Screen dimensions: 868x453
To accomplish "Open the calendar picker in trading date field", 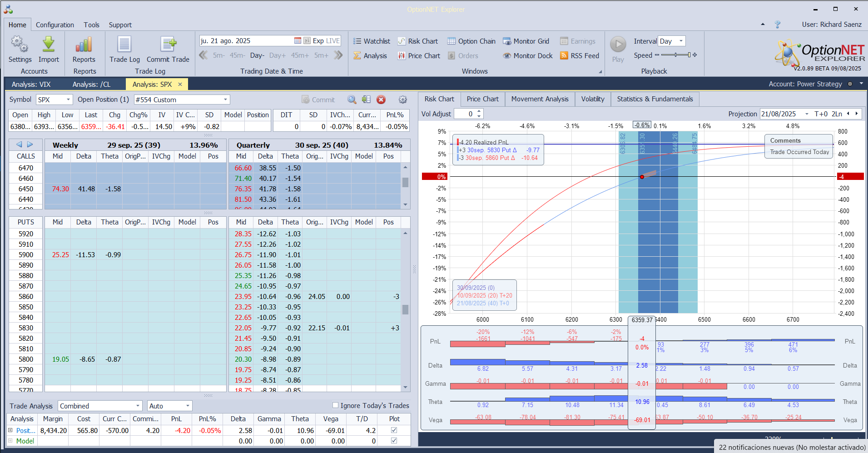I will 298,40.
